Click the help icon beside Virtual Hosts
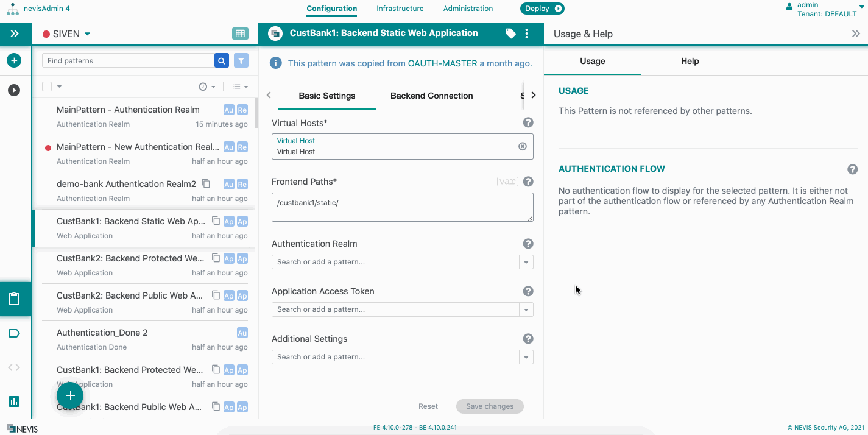 pos(528,123)
